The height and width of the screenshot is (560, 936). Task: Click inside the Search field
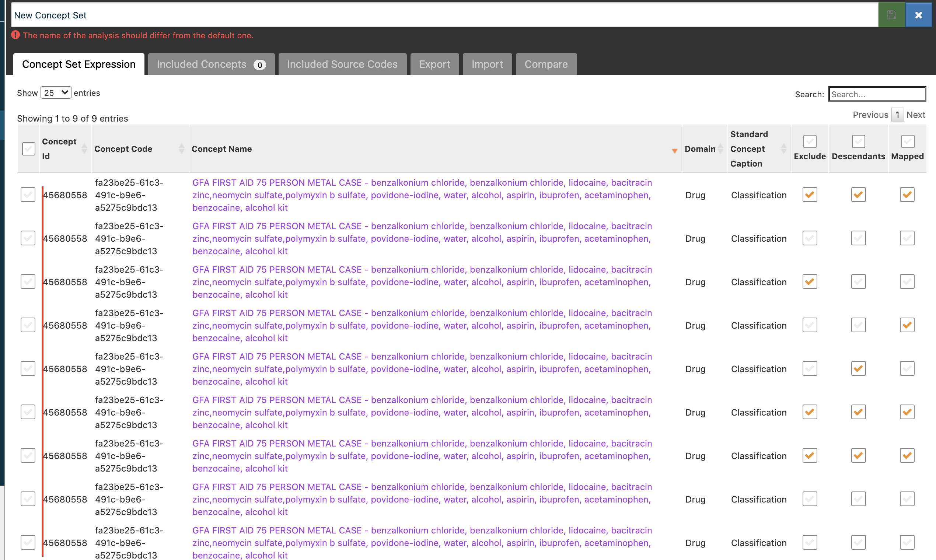click(877, 94)
